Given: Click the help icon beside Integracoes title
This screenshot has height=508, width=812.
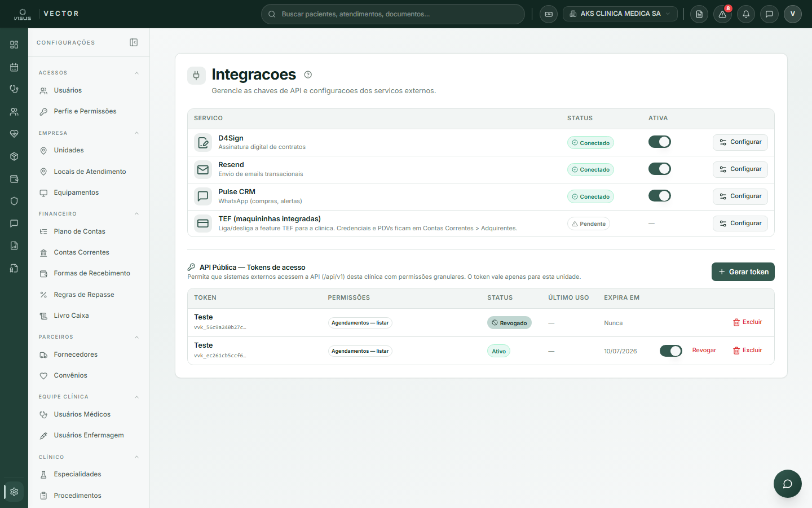Looking at the screenshot, I should click(308, 75).
